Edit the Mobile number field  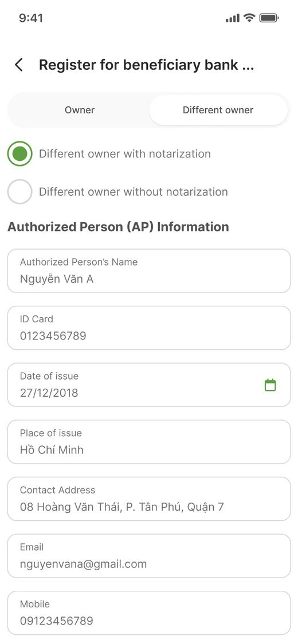point(149,613)
